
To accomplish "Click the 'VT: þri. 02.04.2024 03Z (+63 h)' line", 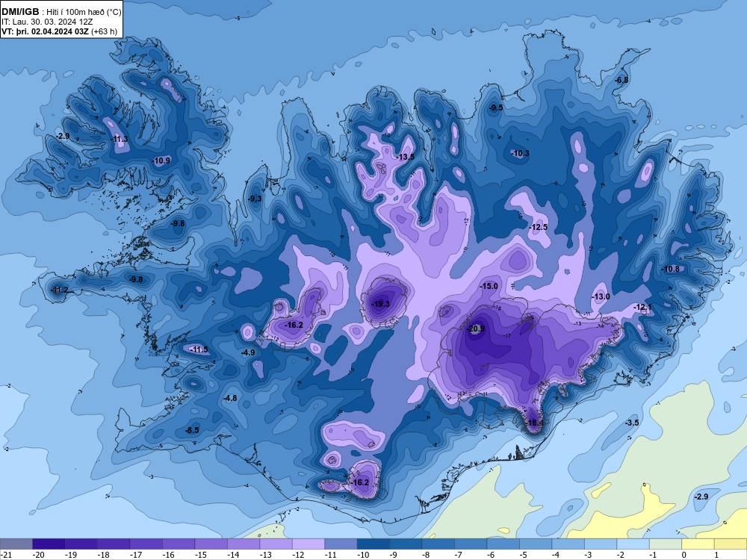I will click(x=59, y=31).
